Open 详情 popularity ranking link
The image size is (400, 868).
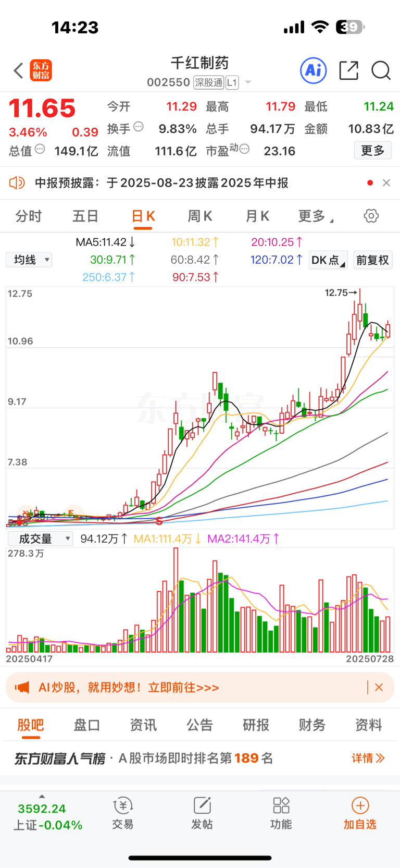click(x=368, y=758)
